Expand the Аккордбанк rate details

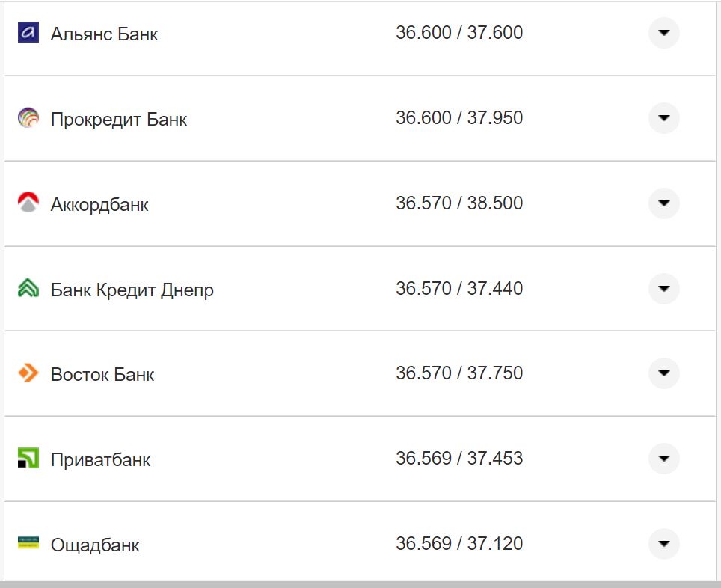663,203
